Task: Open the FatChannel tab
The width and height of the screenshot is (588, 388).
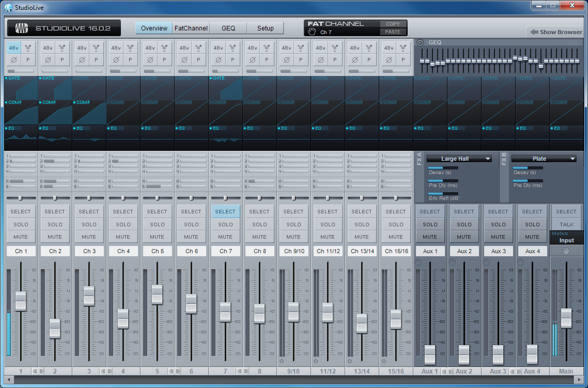Action: (191, 28)
